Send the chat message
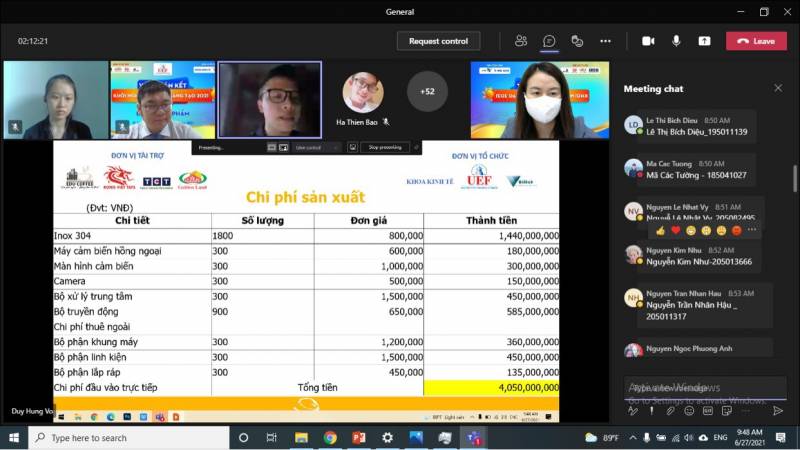The width and height of the screenshot is (800, 450). [778, 410]
